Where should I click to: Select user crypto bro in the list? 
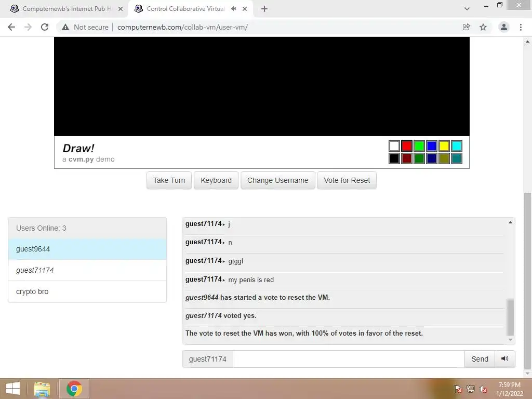coord(87,291)
